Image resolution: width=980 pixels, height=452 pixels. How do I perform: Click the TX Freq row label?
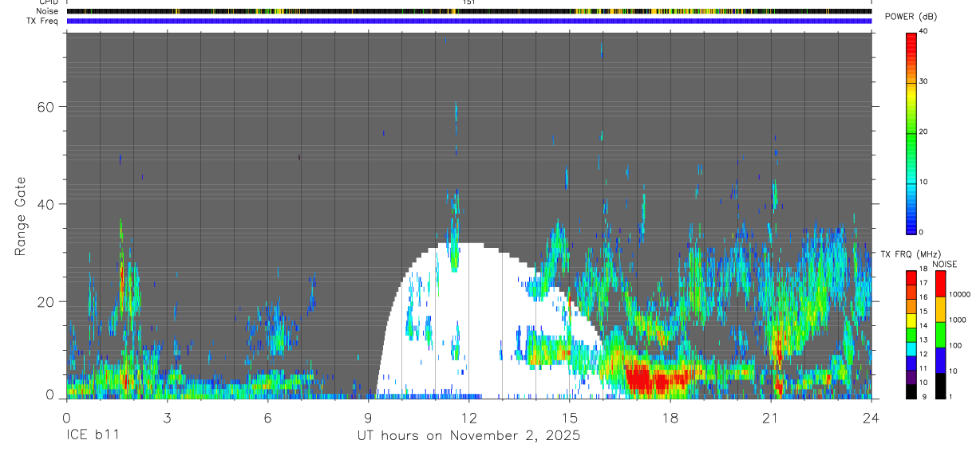42,21
